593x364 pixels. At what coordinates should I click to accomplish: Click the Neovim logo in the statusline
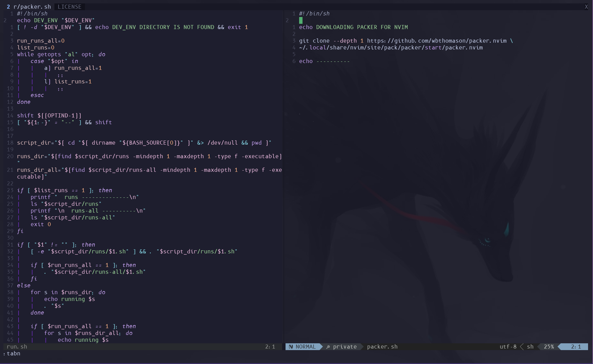(x=291, y=347)
